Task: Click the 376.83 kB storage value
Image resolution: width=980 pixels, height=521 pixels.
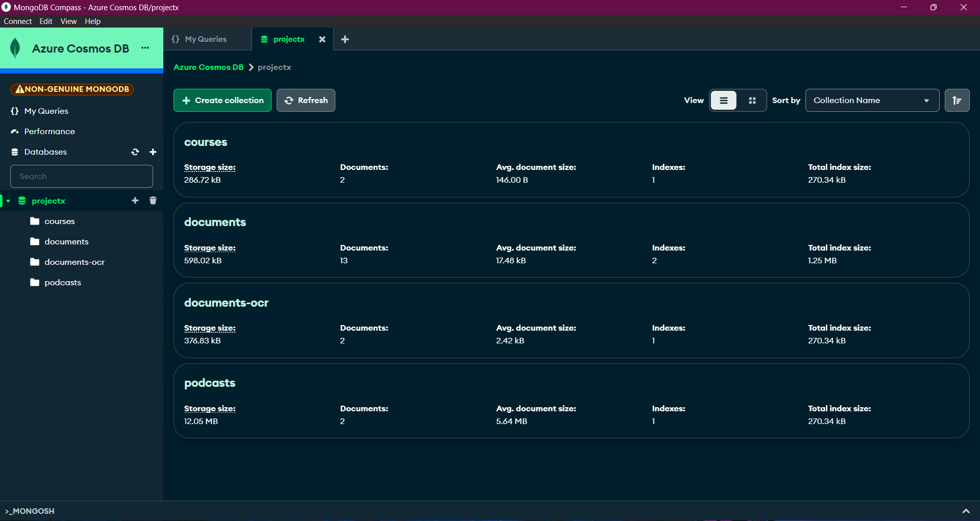Action: click(x=203, y=341)
